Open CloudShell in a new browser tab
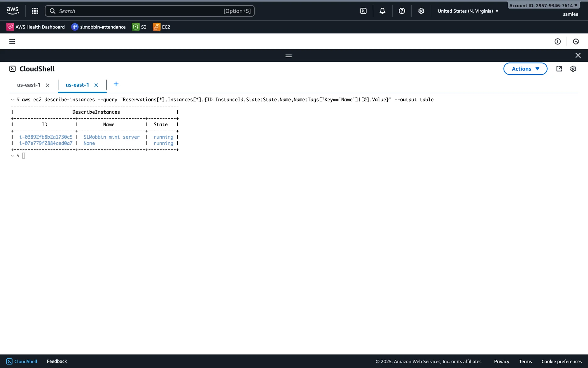 [x=559, y=69]
